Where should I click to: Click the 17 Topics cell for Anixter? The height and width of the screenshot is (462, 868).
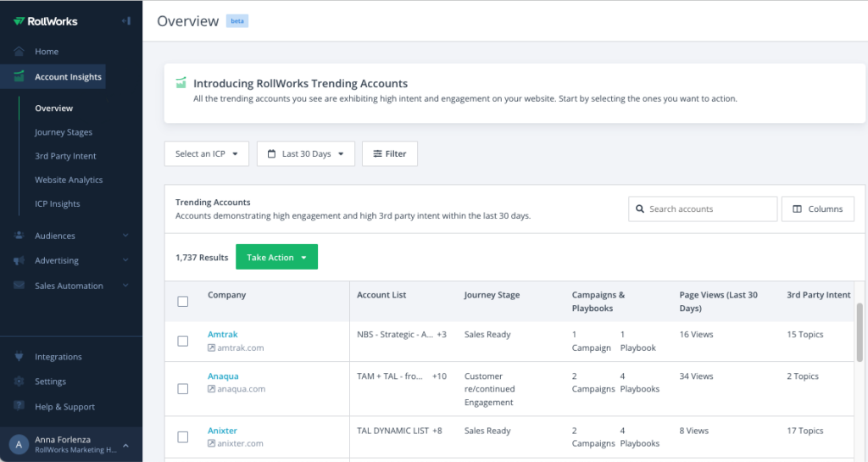(x=805, y=431)
